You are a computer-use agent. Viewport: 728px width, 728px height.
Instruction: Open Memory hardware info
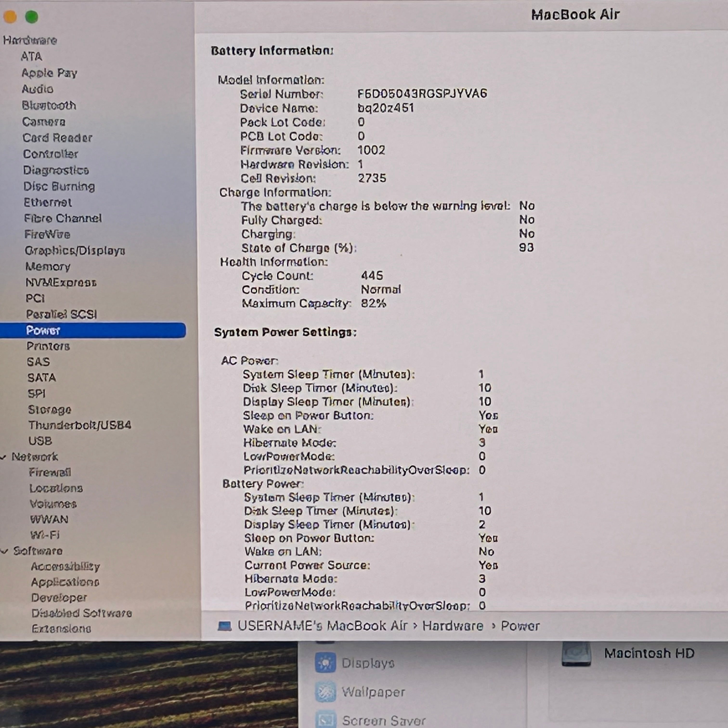point(48,266)
